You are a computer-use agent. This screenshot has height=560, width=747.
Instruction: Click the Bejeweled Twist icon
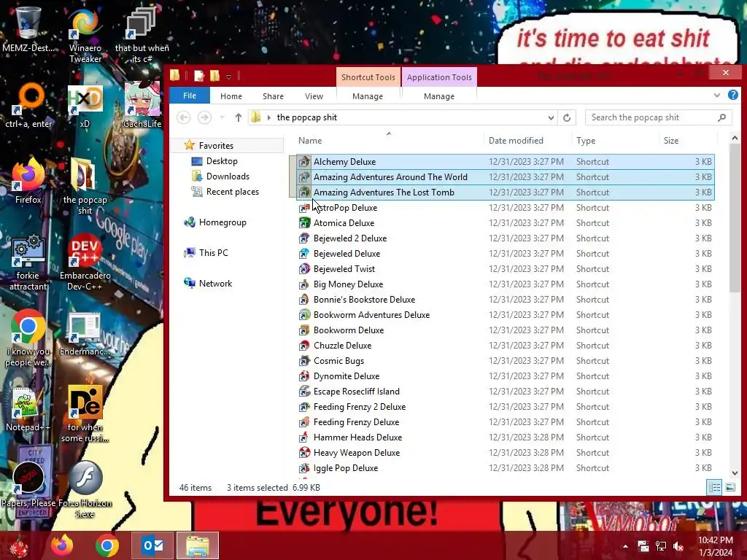(x=304, y=269)
